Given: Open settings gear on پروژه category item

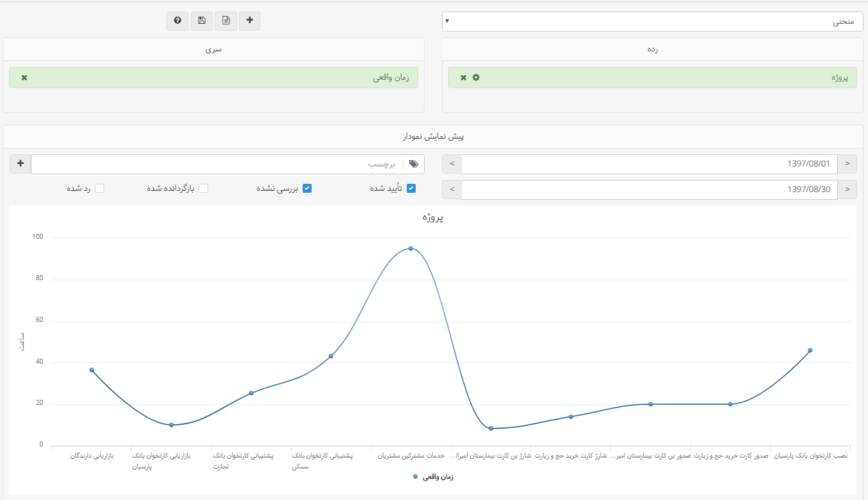Looking at the screenshot, I should pyautogui.click(x=476, y=78).
